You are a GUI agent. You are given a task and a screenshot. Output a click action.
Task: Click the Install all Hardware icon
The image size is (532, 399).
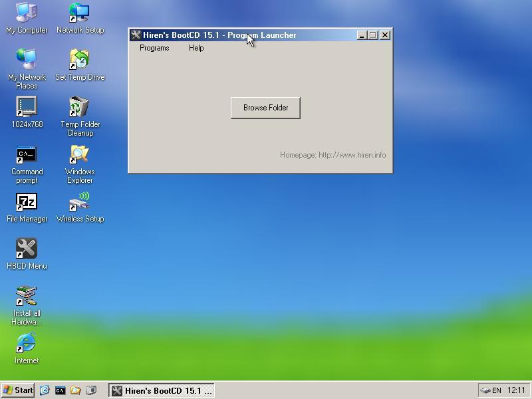point(27,297)
